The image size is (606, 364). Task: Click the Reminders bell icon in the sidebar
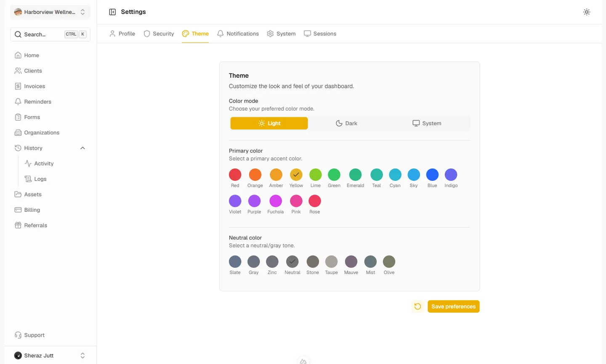18,102
